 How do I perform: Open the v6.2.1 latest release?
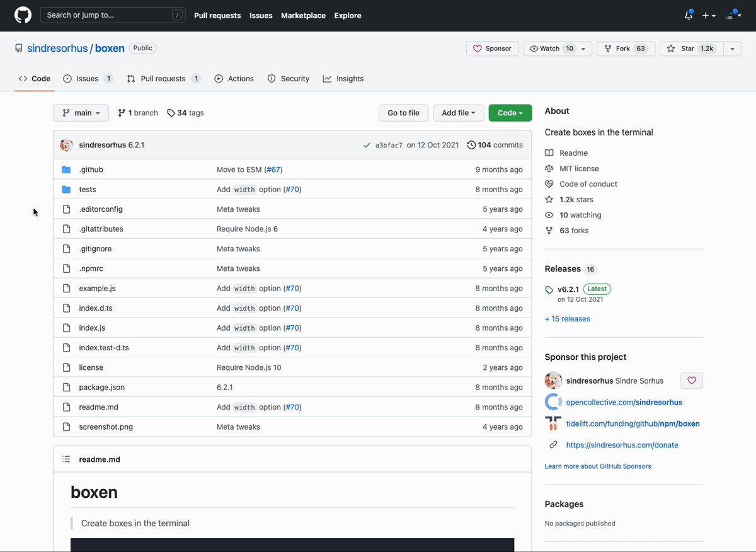coord(568,289)
